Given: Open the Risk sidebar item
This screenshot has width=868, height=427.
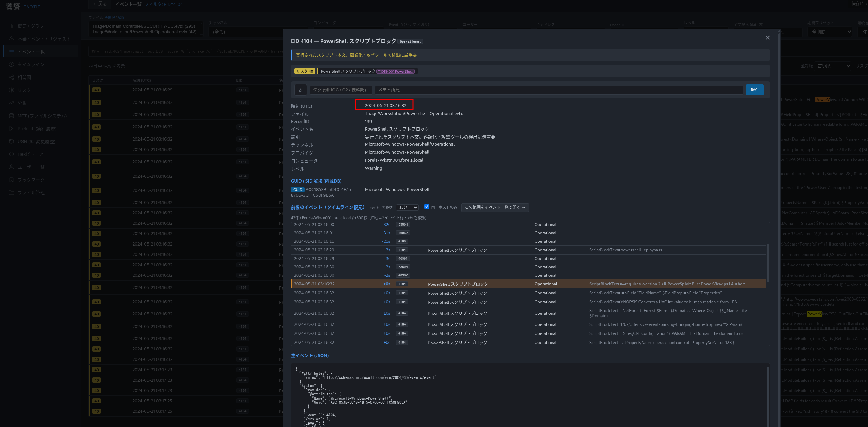Looking at the screenshot, I should pyautogui.click(x=41, y=90).
